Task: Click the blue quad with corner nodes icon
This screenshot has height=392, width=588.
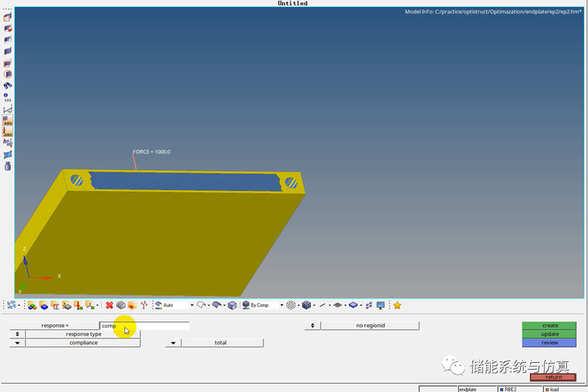Action: coord(7,154)
